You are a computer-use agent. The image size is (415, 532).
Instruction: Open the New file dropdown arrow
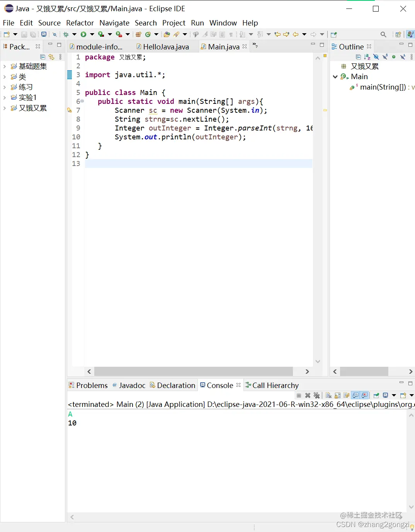[x=15, y=34]
